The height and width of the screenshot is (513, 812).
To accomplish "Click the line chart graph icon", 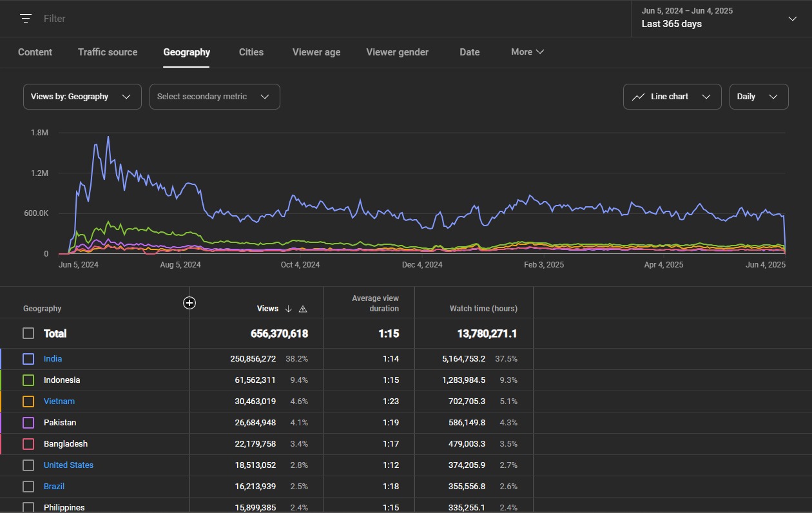I will (x=638, y=97).
